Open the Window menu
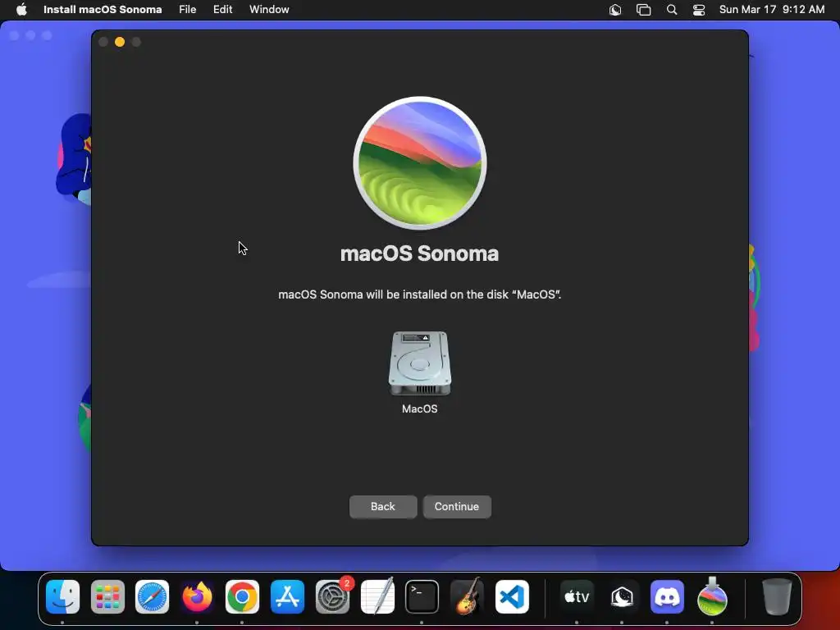Screen dimensions: 840x630 [x=269, y=10]
